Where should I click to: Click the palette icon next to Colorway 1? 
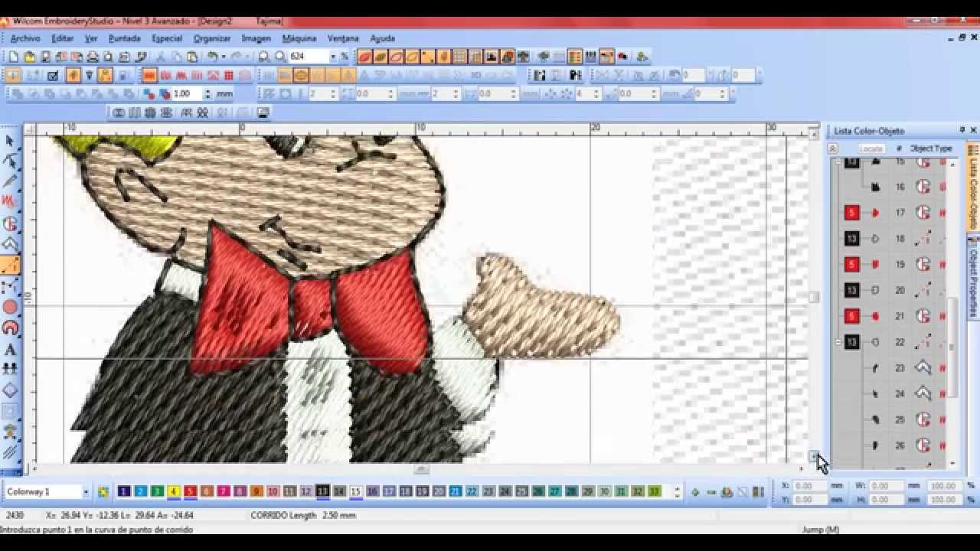[x=103, y=491]
